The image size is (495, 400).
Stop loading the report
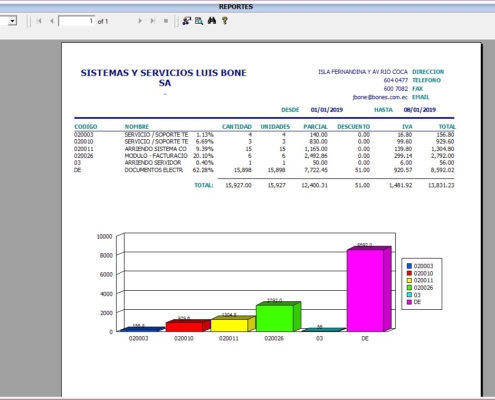coord(166,21)
